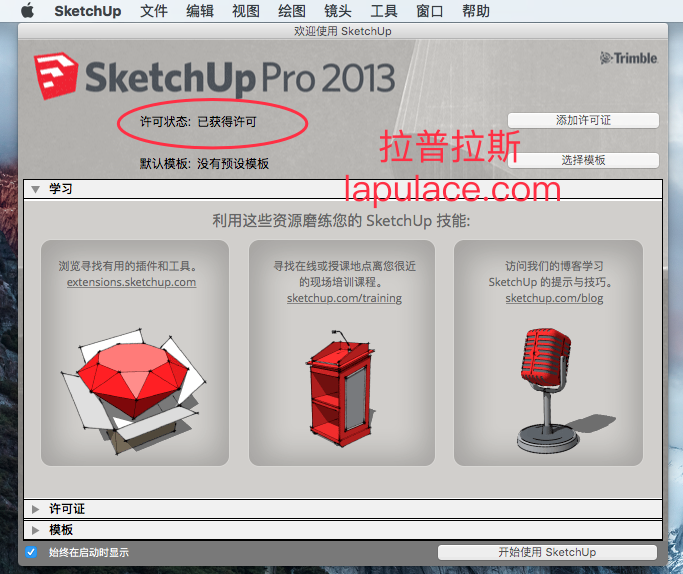The width and height of the screenshot is (683, 574).
Task: Click the 选择模板 button
Action: pos(583,160)
